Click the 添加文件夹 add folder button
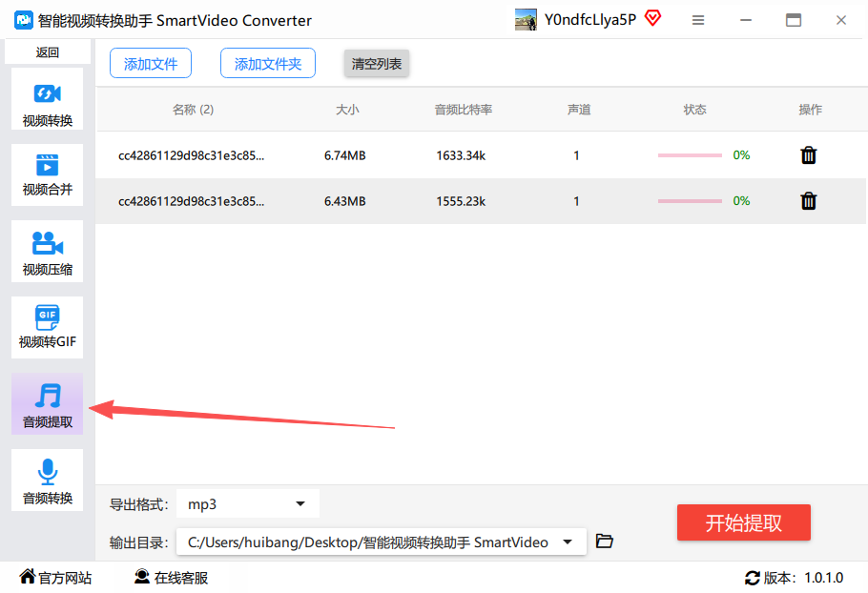This screenshot has height=593, width=868. (x=268, y=64)
